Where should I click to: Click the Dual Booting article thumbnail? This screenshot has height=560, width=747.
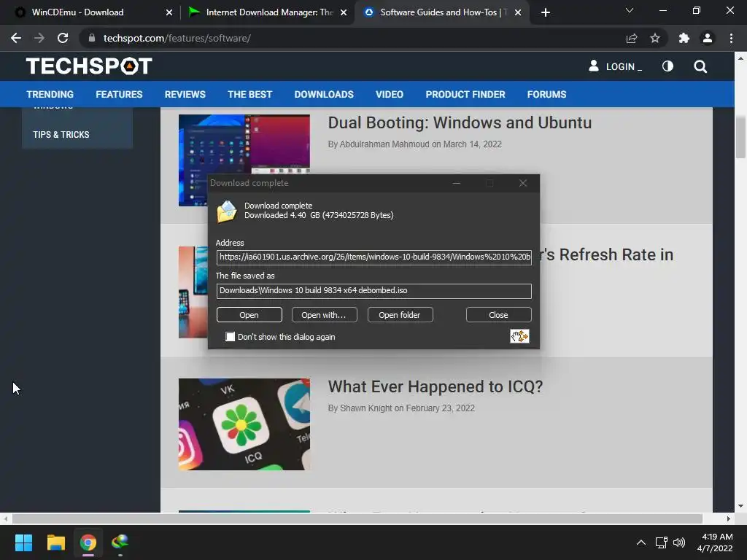coord(244,144)
